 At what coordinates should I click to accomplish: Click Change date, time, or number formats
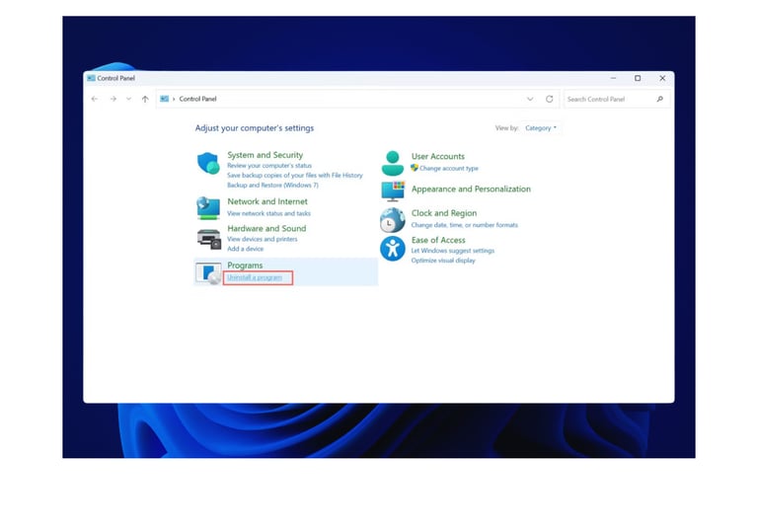click(464, 225)
